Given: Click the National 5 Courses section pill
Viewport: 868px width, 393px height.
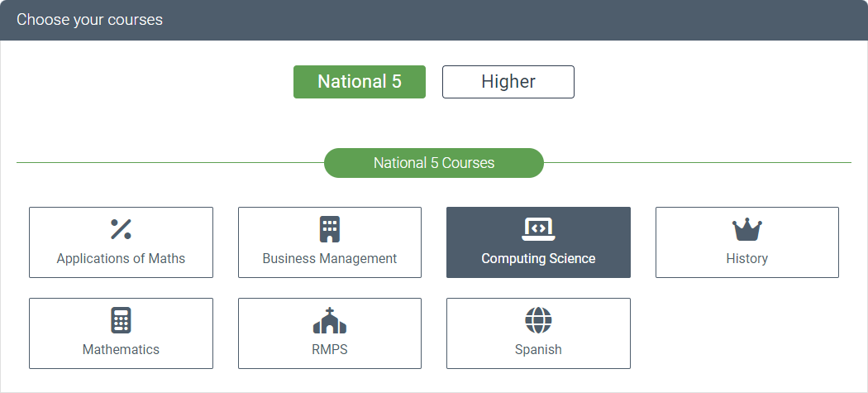Looking at the screenshot, I should [433, 163].
